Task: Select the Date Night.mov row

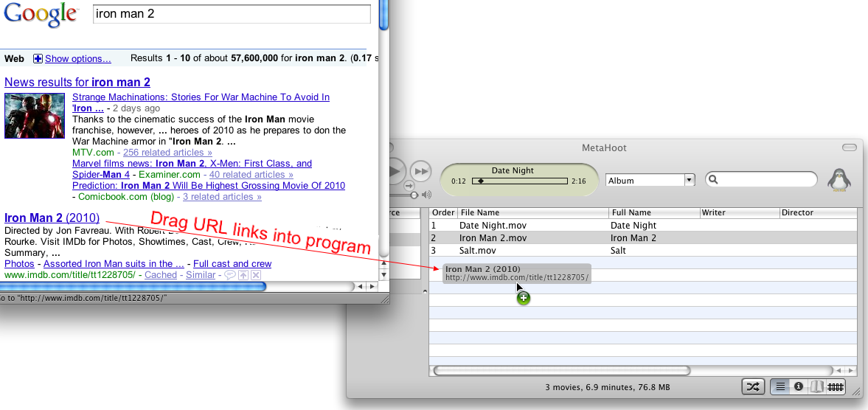Action: (643, 225)
